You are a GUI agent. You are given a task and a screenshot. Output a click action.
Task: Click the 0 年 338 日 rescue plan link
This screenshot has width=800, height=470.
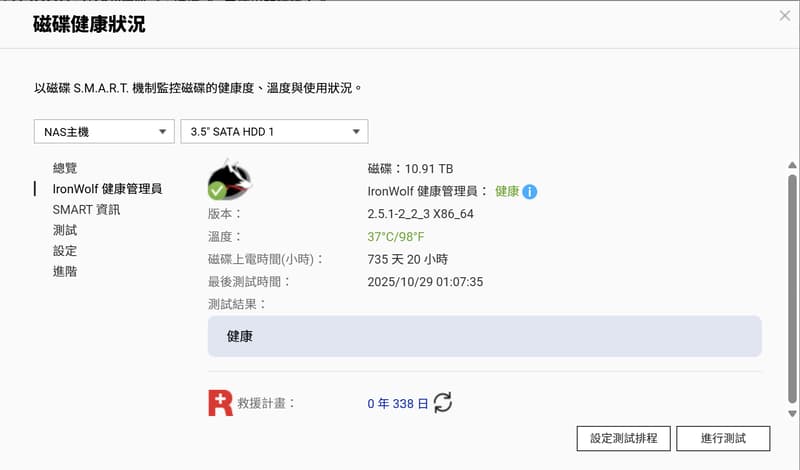pos(398,403)
